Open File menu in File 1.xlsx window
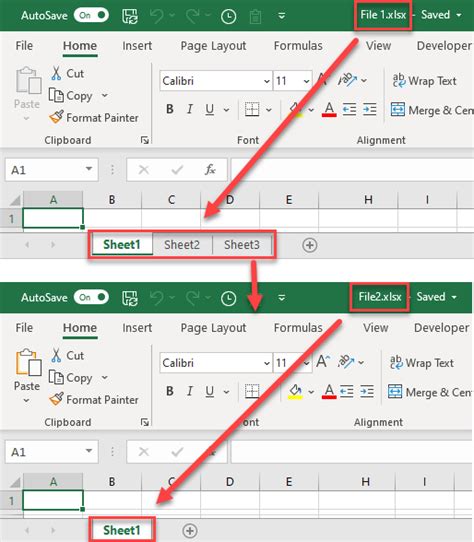 pyautogui.click(x=24, y=46)
